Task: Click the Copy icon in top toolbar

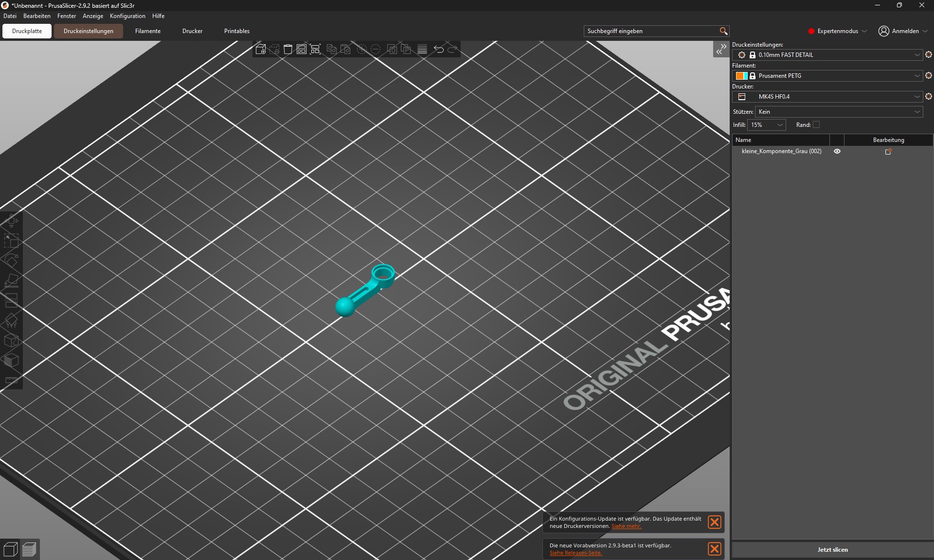Action: pos(332,49)
